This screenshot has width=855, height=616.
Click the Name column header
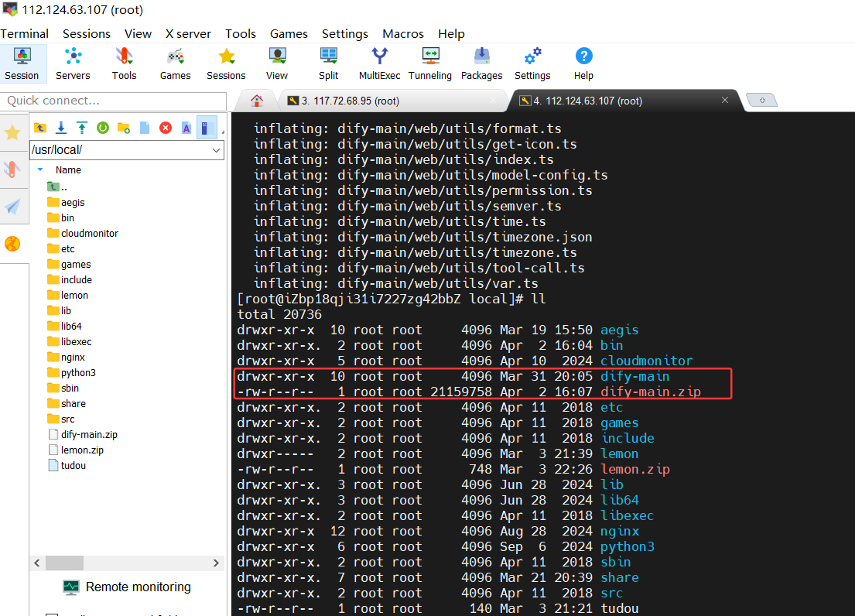coord(68,170)
